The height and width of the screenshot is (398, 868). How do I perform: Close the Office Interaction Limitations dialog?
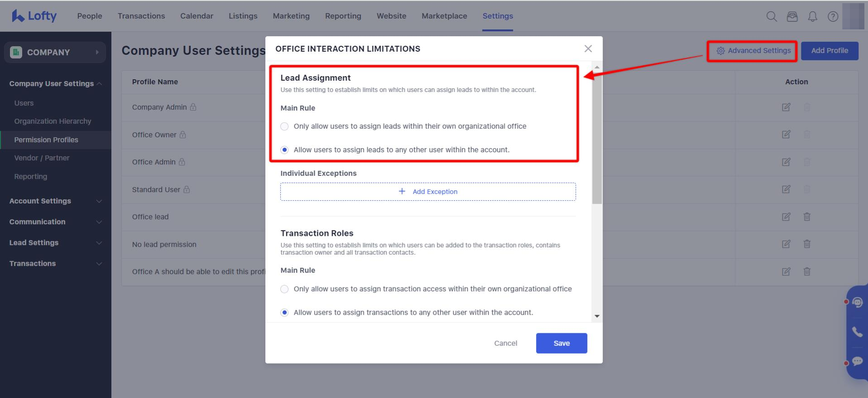(588, 49)
